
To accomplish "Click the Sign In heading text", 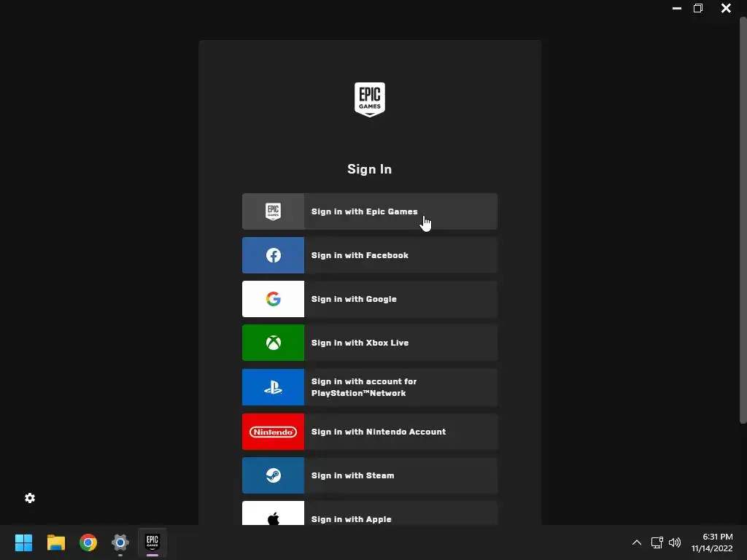I will pyautogui.click(x=369, y=169).
